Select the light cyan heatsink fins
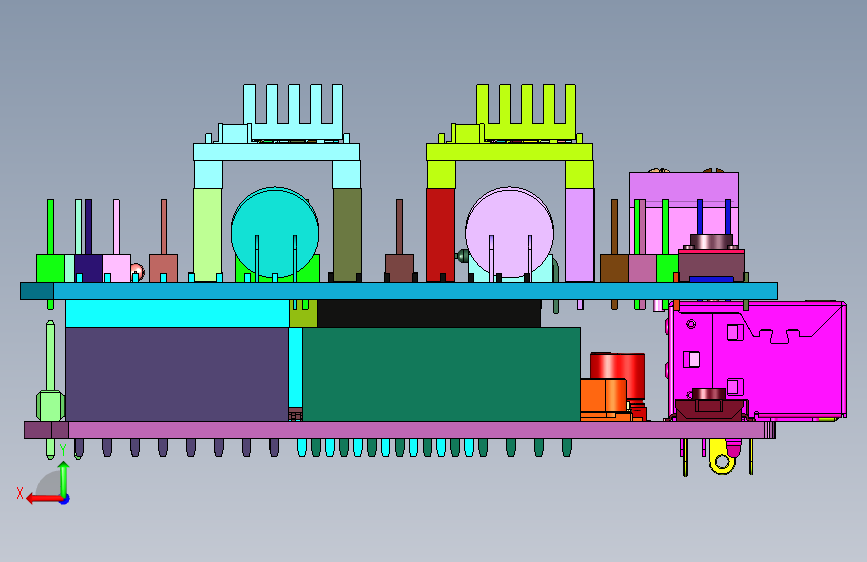The image size is (867, 562). click(x=293, y=112)
